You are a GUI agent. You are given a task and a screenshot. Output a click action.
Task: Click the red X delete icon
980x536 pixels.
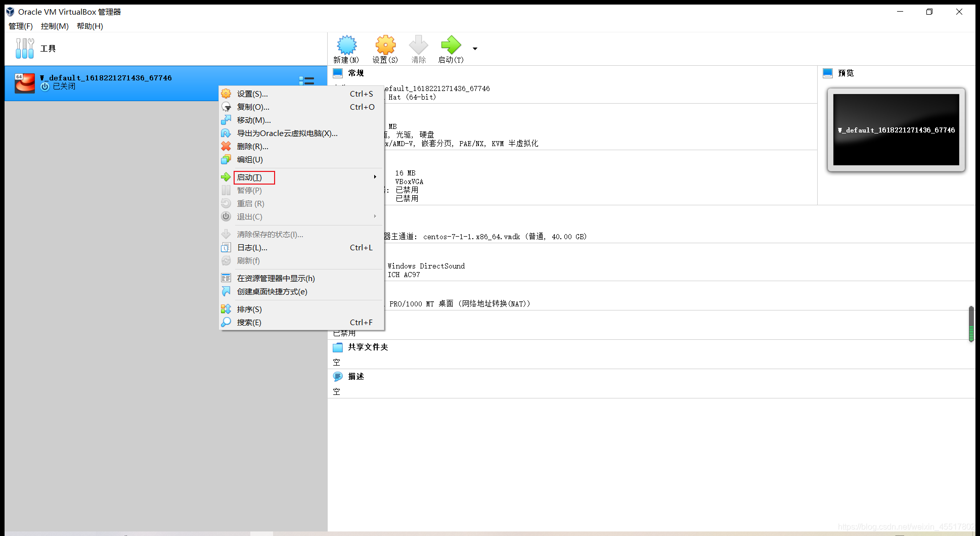click(x=226, y=146)
